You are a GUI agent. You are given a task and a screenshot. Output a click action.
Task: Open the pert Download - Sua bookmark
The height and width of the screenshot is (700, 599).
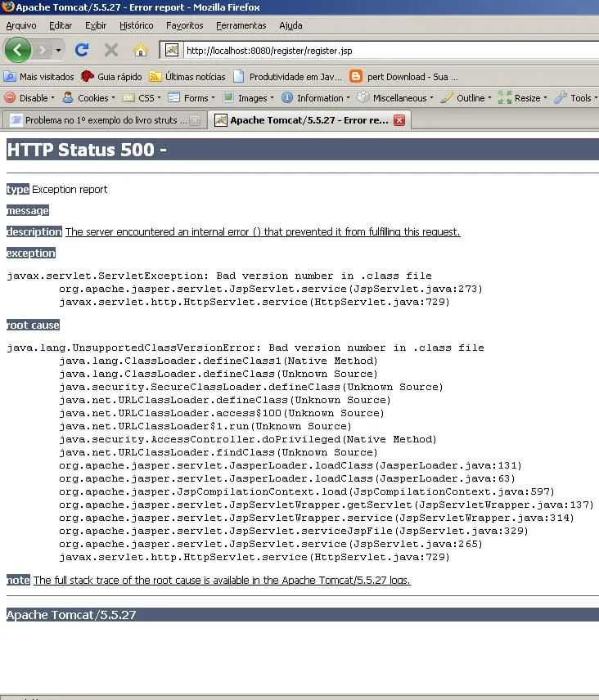[x=403, y=77]
